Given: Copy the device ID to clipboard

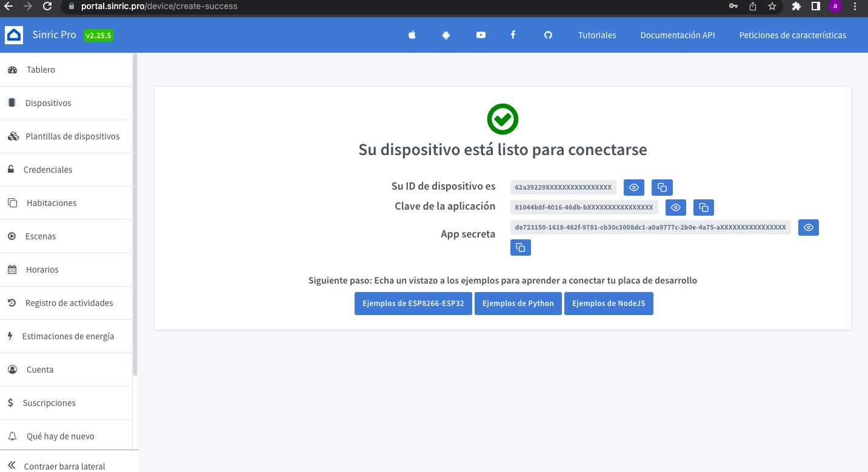Looking at the screenshot, I should 662,188.
